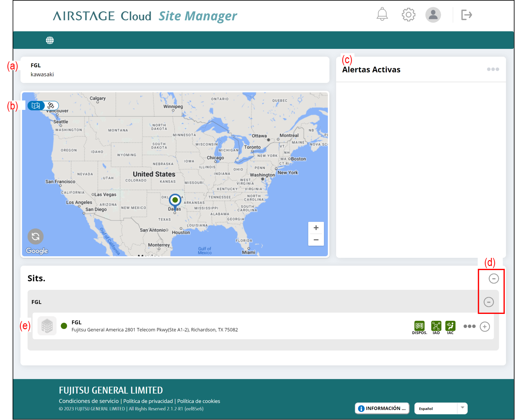
Task: Click the logout icon in header
Action: (466, 14)
